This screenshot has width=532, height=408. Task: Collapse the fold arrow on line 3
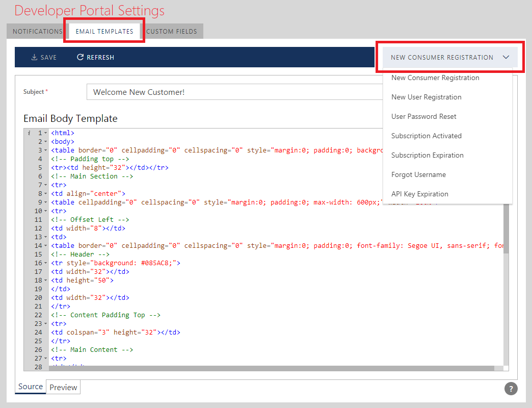coord(45,150)
